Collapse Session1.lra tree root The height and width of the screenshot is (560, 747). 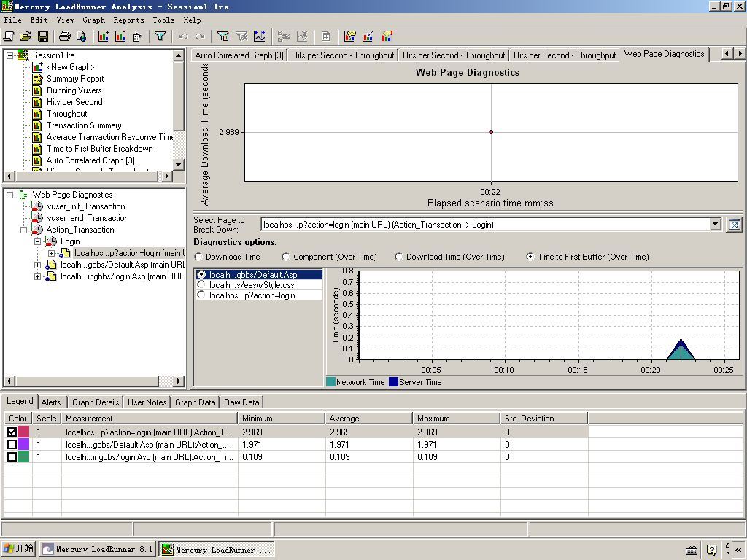pyautogui.click(x=9, y=55)
